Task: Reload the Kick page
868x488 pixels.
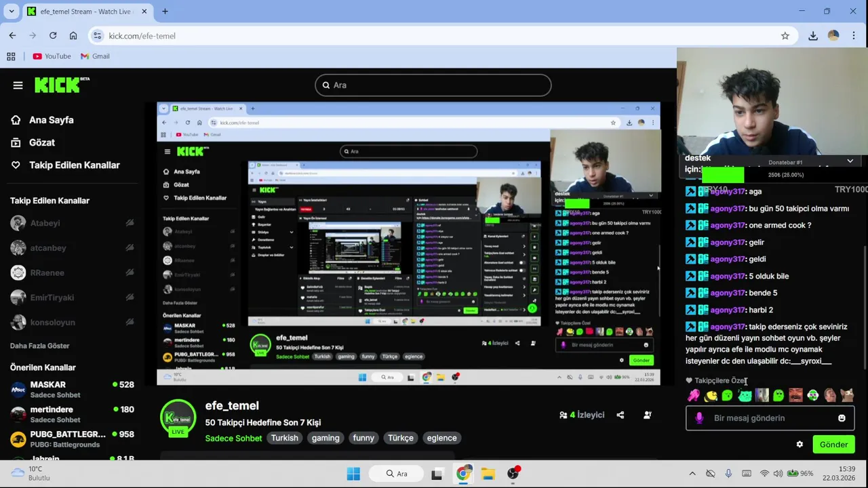Action: tap(53, 36)
